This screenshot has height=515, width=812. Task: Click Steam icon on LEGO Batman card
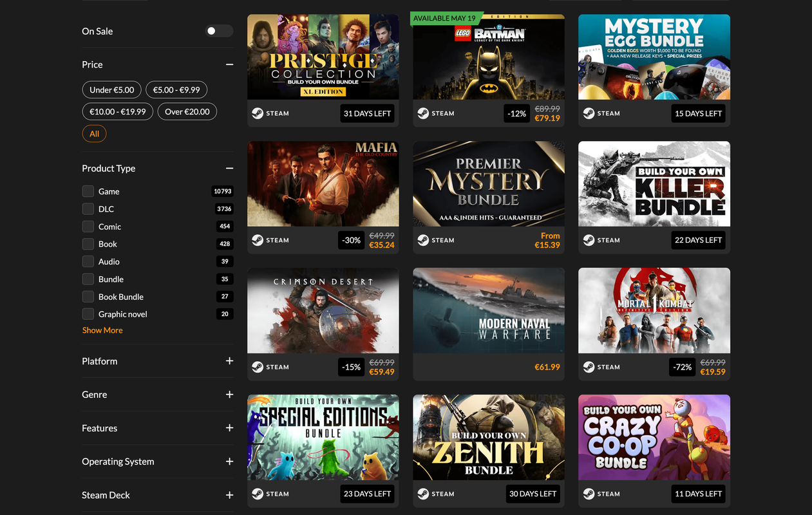point(423,113)
